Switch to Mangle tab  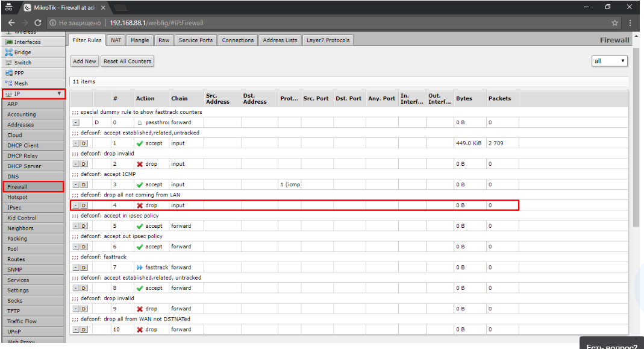[x=140, y=40]
